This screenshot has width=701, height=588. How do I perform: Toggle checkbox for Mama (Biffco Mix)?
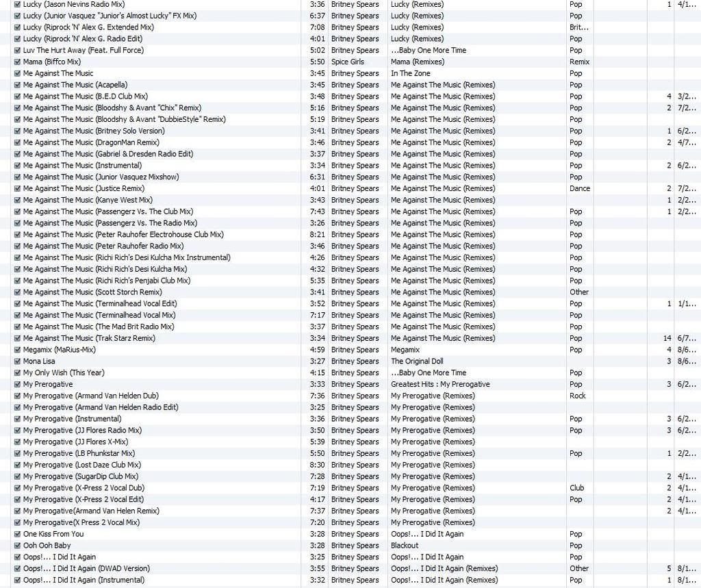click(x=17, y=62)
